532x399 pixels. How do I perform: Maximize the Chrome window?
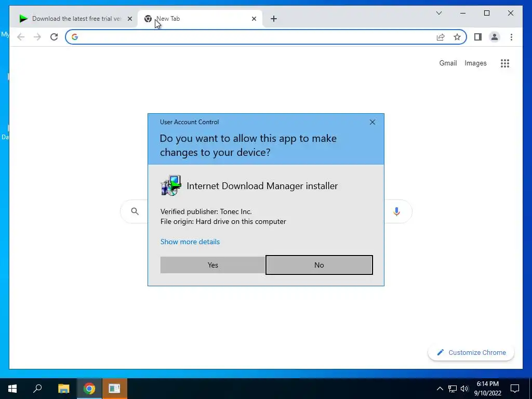pyautogui.click(x=486, y=13)
